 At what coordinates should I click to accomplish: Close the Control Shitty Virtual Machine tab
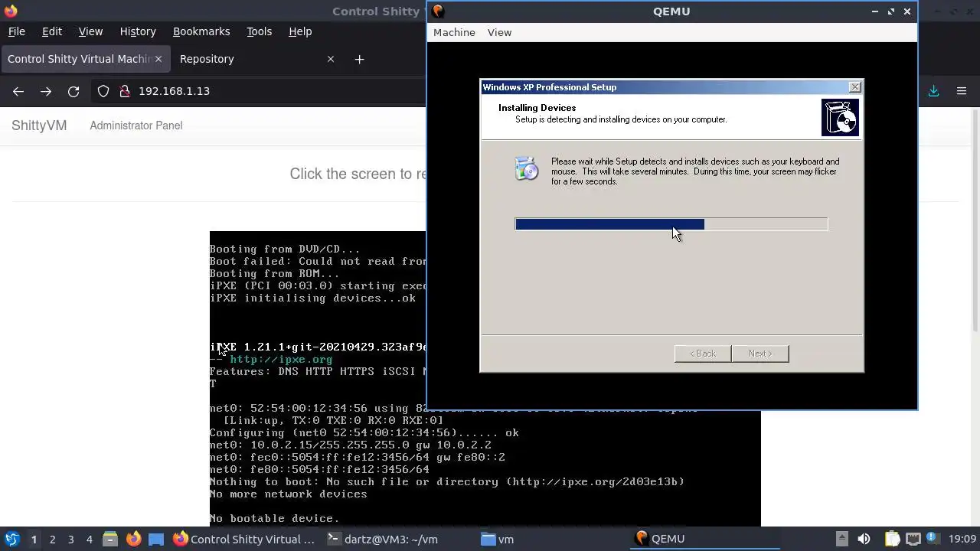pyautogui.click(x=158, y=59)
